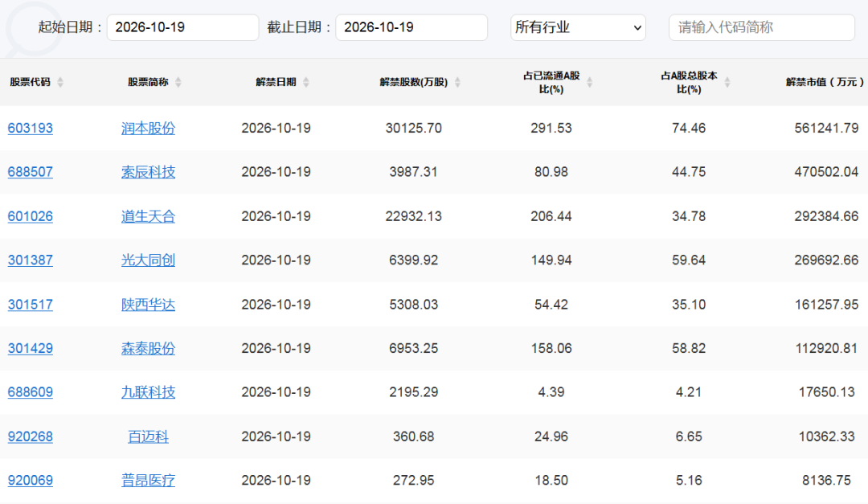Select market value 17650.13

click(x=826, y=392)
